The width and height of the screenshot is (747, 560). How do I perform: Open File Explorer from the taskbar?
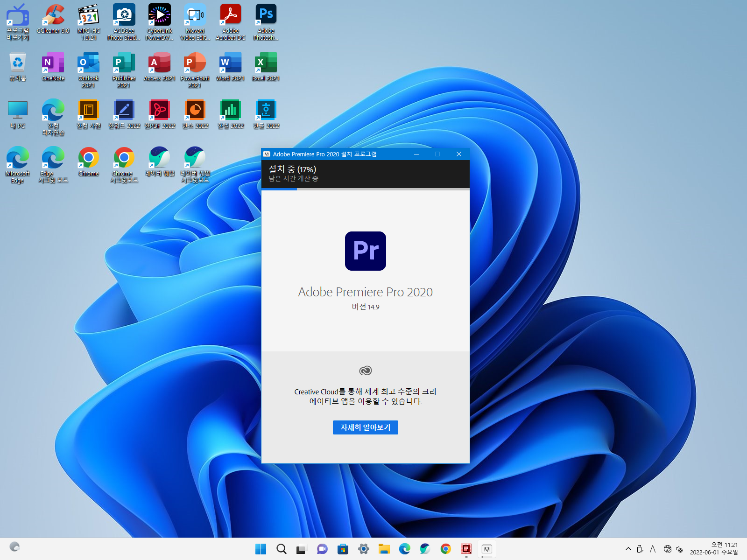[x=384, y=549]
